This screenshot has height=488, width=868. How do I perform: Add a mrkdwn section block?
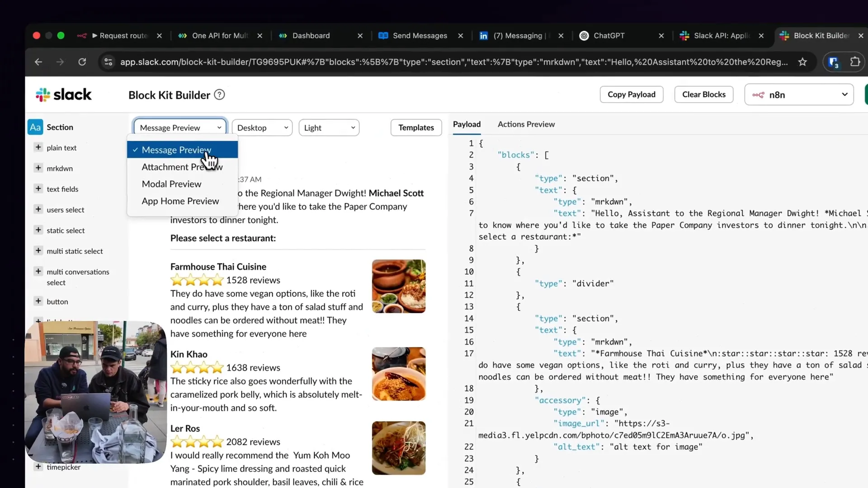(x=38, y=168)
